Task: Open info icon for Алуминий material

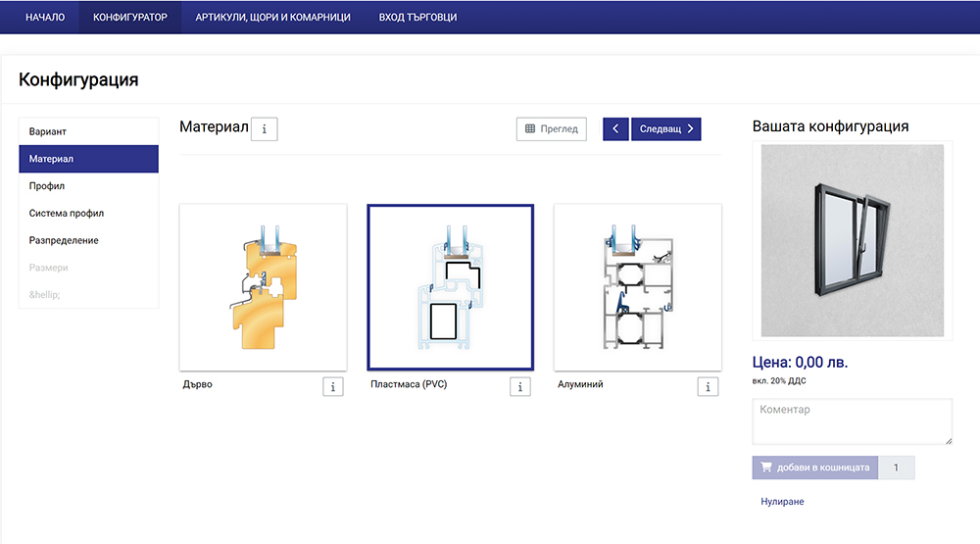Action: (708, 386)
